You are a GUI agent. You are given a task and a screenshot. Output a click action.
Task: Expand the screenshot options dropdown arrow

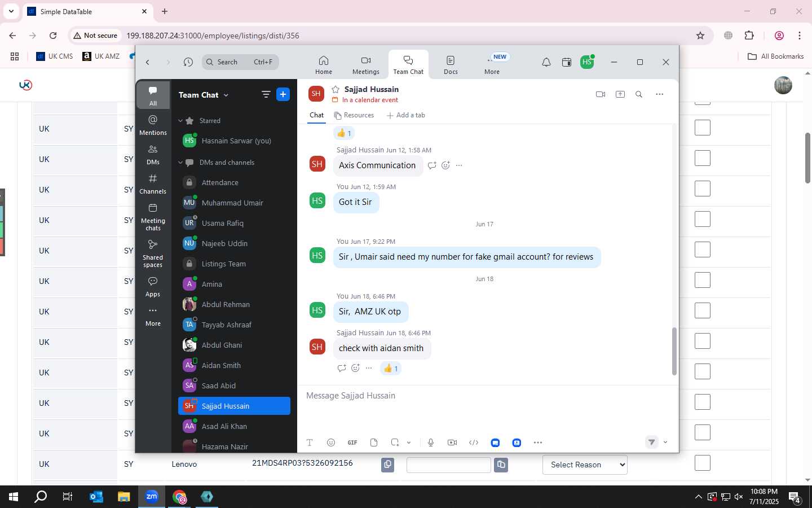[409, 443]
